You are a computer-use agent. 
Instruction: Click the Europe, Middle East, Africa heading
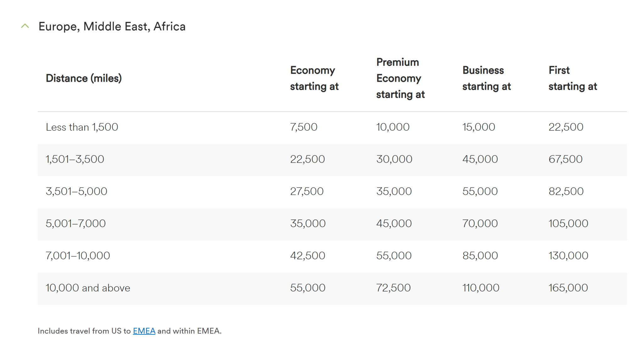click(112, 26)
